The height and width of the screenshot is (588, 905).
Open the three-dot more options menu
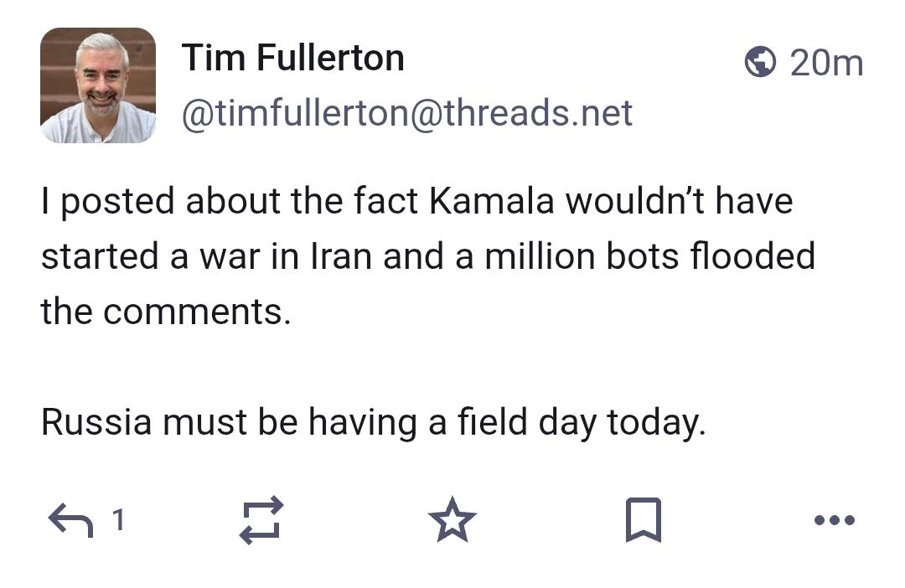(x=834, y=520)
